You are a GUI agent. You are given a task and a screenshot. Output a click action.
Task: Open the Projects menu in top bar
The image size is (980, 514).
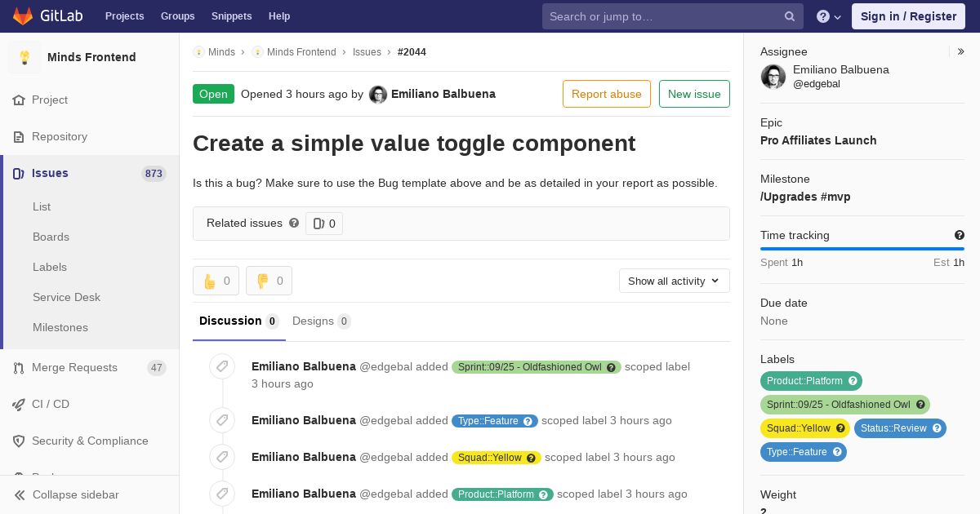coord(125,16)
